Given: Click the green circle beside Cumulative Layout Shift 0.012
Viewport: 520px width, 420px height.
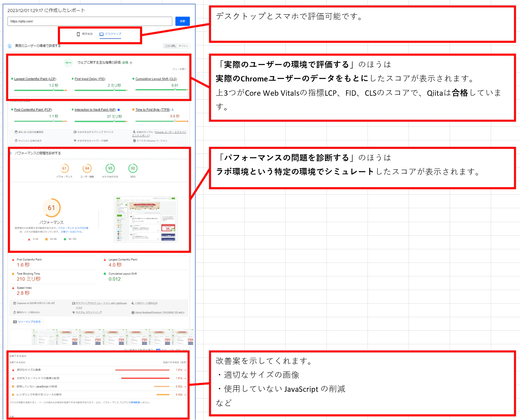Looking at the screenshot, I should pyautogui.click(x=105, y=274).
